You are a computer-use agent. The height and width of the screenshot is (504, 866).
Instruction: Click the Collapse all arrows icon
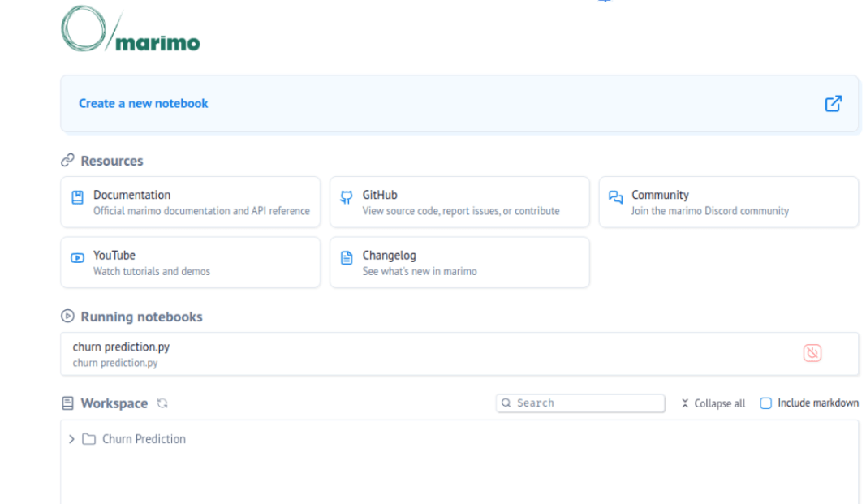coord(685,403)
